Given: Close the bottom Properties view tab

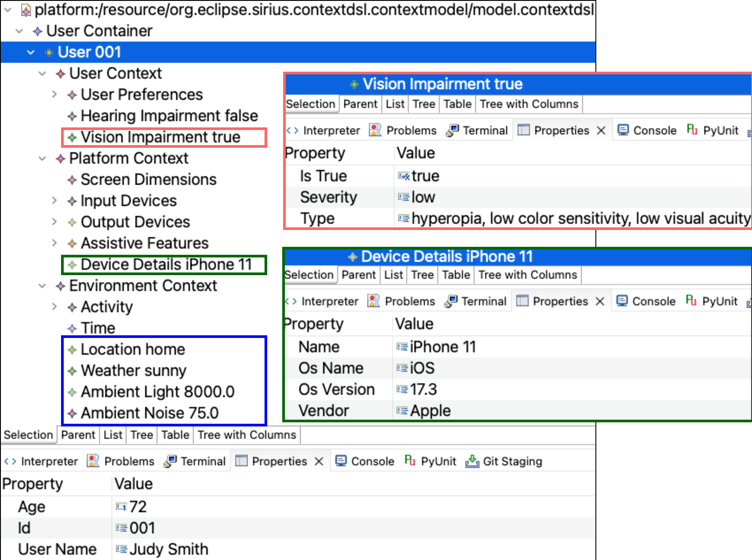Looking at the screenshot, I should (319, 461).
